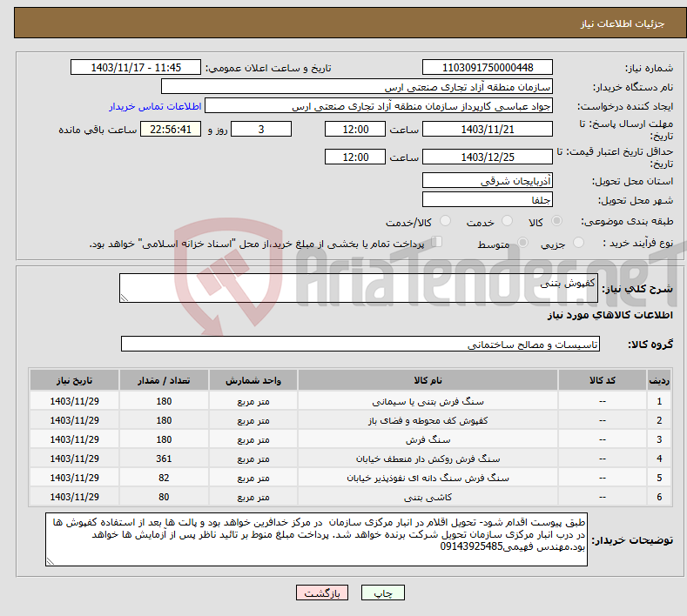Click the بازگشت back button
The width and height of the screenshot is (687, 616).
pos(322,593)
